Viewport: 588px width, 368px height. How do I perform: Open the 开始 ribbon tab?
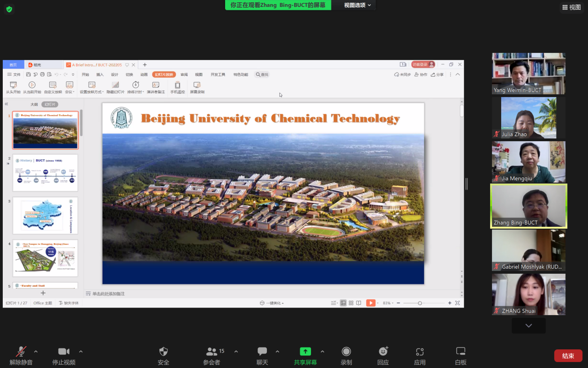(85, 74)
